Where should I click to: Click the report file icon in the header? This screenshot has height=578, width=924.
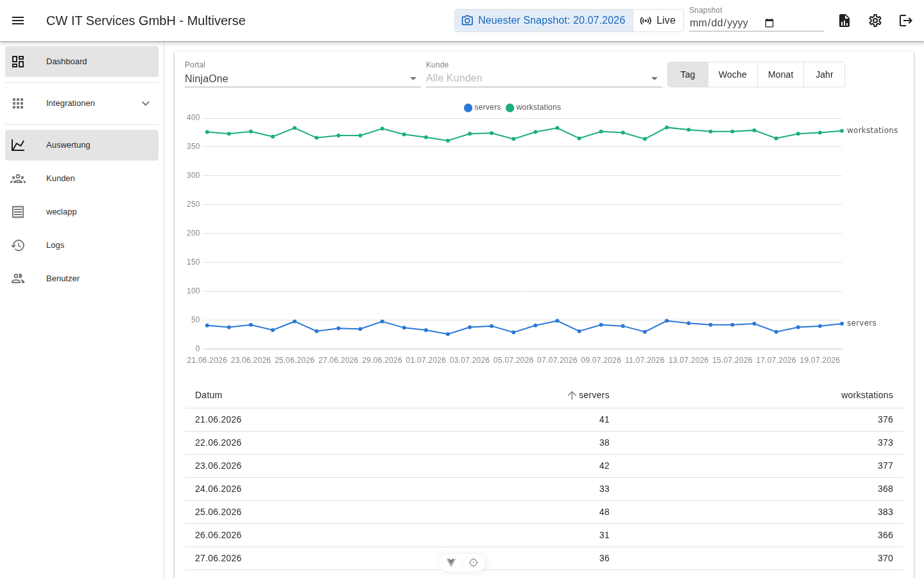(844, 21)
